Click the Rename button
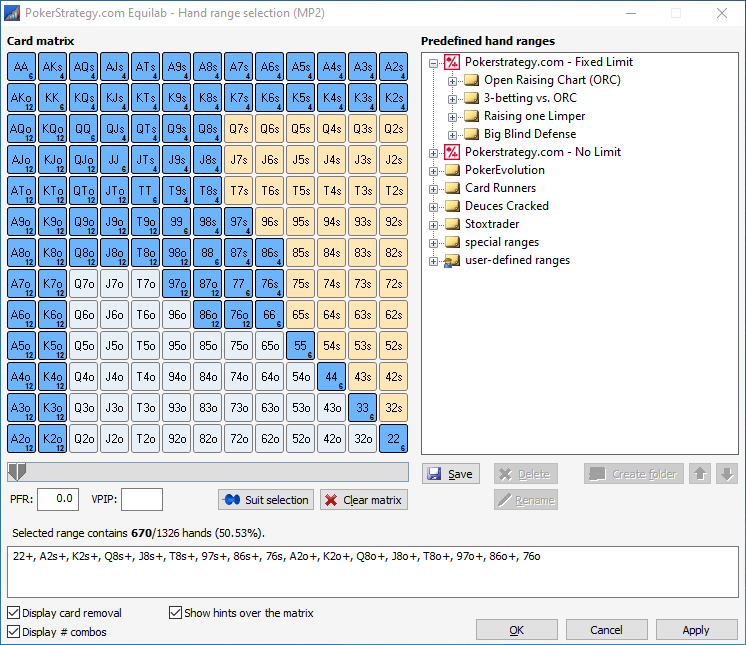Image resolution: width=746 pixels, height=645 pixels. [x=526, y=500]
